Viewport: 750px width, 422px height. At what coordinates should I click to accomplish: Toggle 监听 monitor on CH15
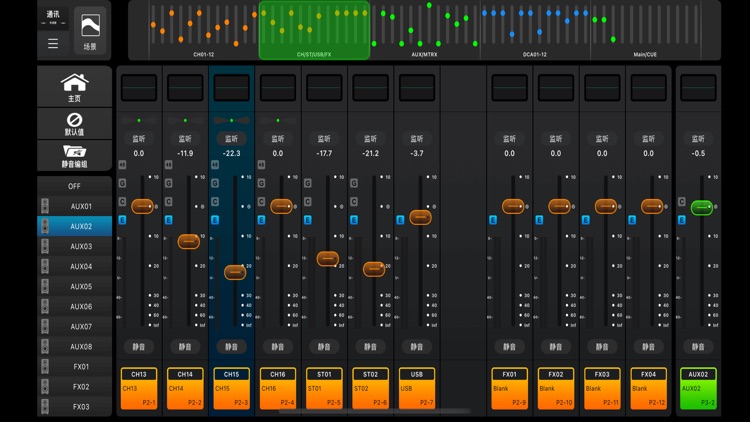point(232,139)
